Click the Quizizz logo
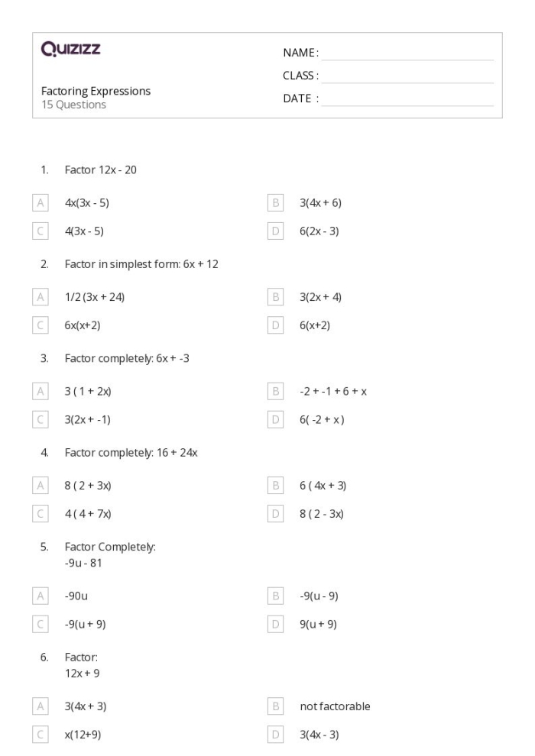Viewport: 535px width, 756px height. coord(71,50)
